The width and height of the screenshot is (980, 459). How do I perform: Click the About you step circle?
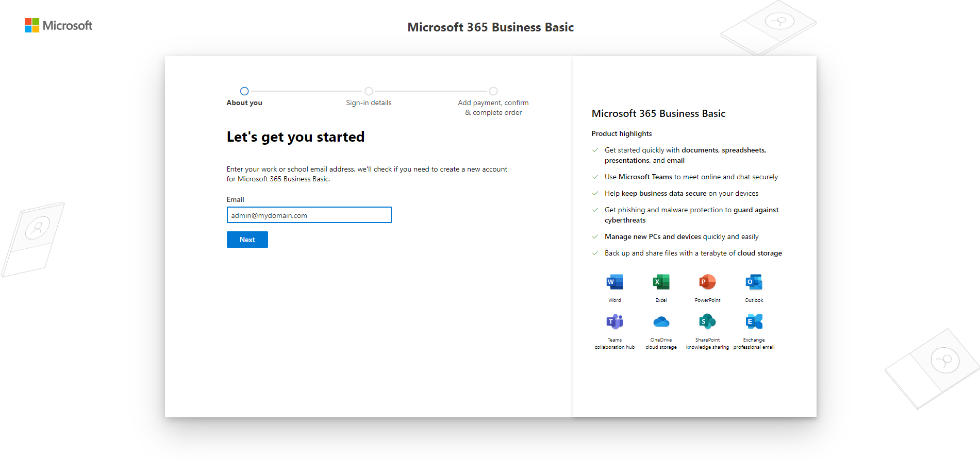tap(244, 91)
